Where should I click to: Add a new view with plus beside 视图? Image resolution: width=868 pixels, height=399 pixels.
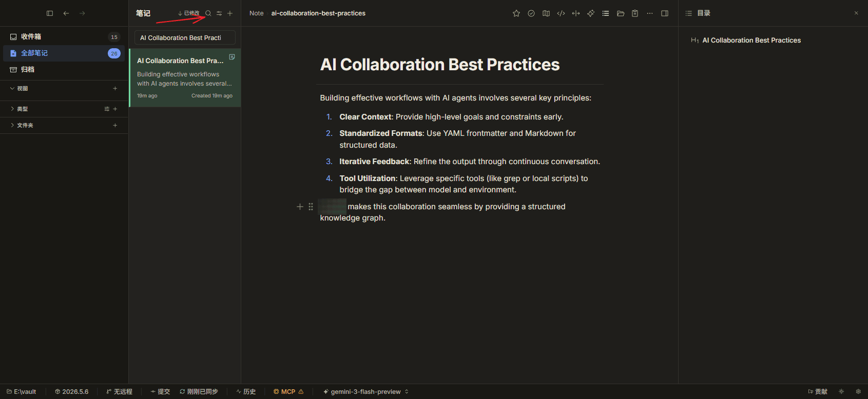[x=115, y=88]
